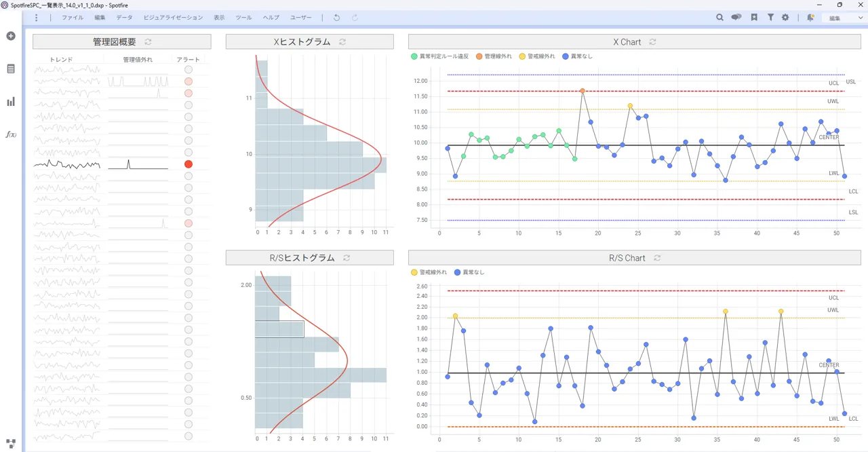
Task: Open the ユーザー menu
Action: (x=301, y=18)
